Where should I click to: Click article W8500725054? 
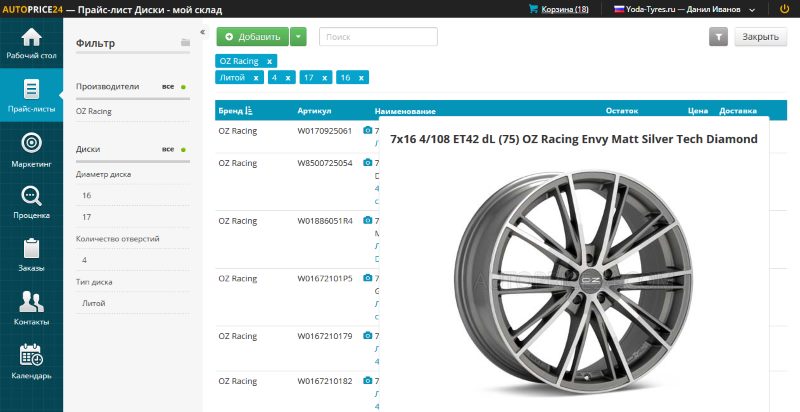click(324, 163)
